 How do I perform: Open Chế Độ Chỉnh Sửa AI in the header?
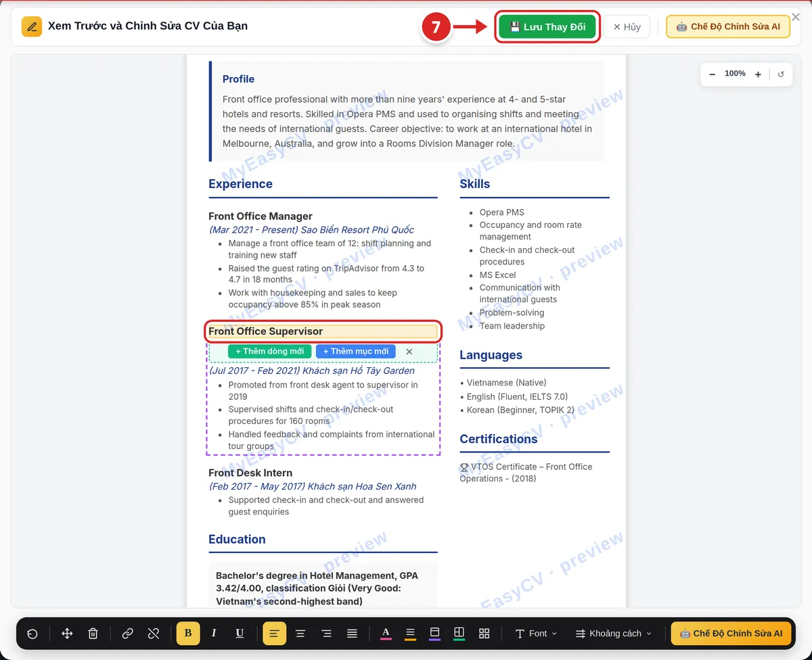click(x=728, y=27)
